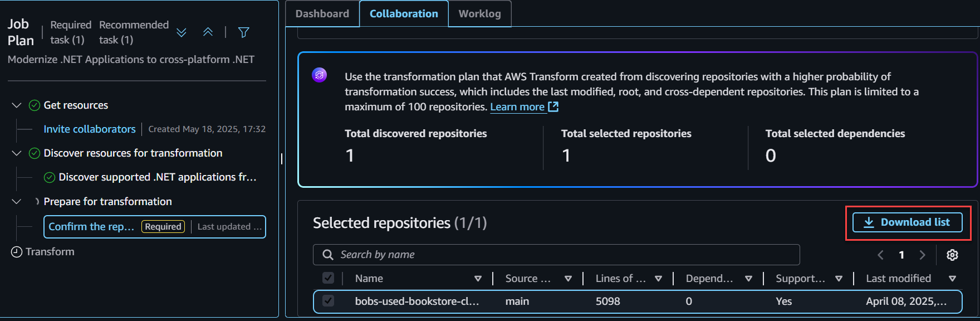The height and width of the screenshot is (321, 980).
Task: Collapse the Get resources section
Action: point(17,105)
